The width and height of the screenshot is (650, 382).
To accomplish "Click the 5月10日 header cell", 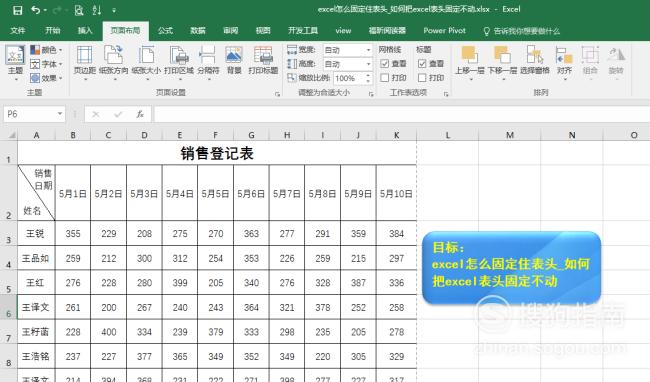I will [396, 193].
